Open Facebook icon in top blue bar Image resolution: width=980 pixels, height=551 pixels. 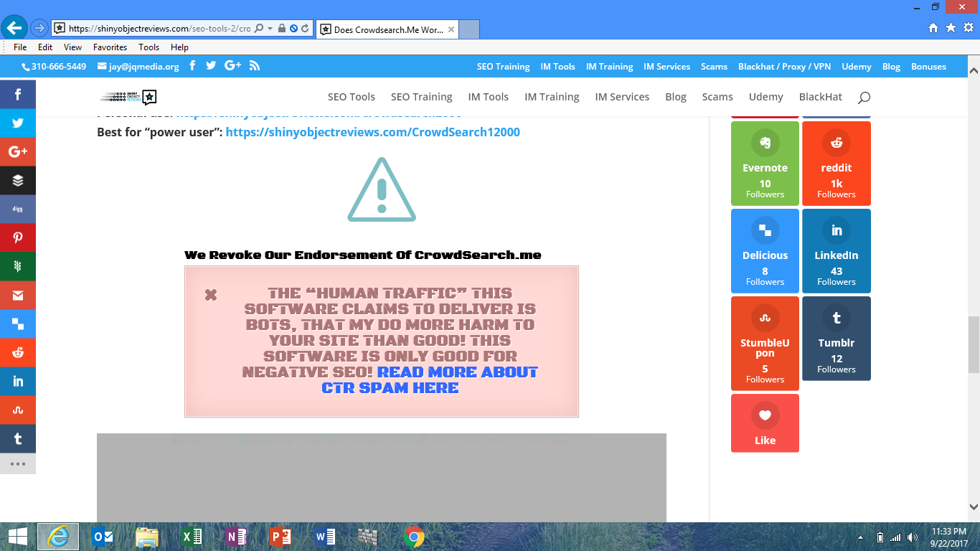click(x=192, y=66)
